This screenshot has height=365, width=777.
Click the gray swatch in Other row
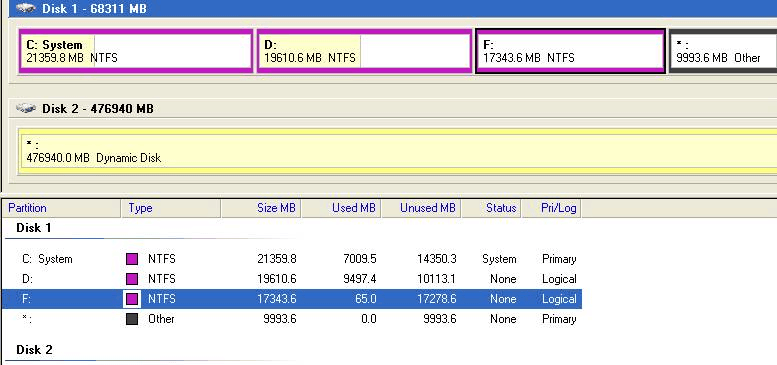click(132, 319)
